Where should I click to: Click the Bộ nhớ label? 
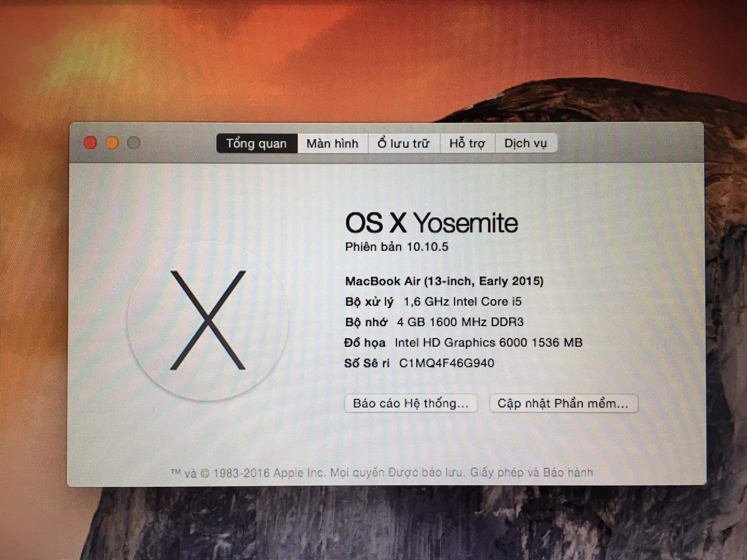click(x=366, y=322)
